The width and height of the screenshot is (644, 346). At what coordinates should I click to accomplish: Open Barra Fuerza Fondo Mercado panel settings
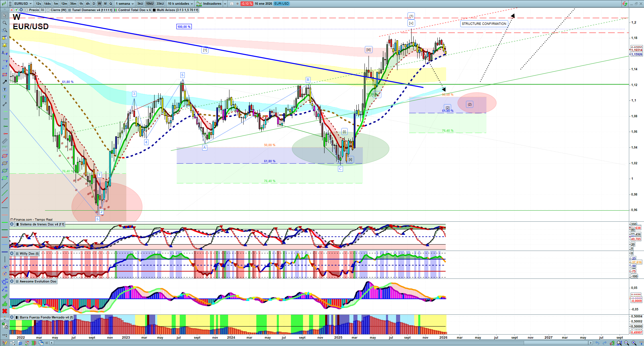click(x=17, y=317)
